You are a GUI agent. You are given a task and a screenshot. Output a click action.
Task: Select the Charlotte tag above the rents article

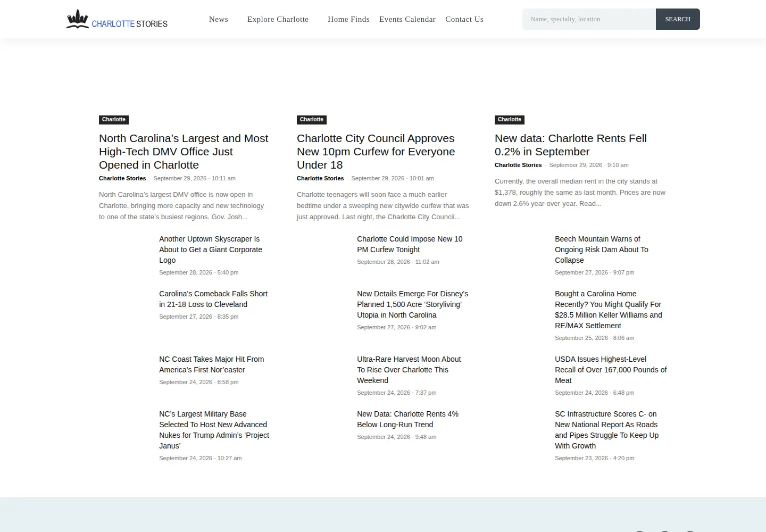(510, 120)
